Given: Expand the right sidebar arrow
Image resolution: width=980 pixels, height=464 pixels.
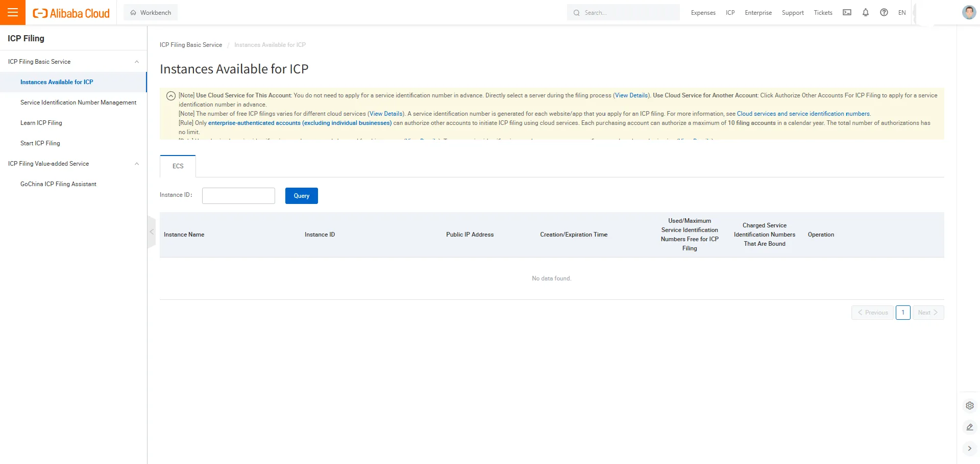Looking at the screenshot, I should [970, 449].
